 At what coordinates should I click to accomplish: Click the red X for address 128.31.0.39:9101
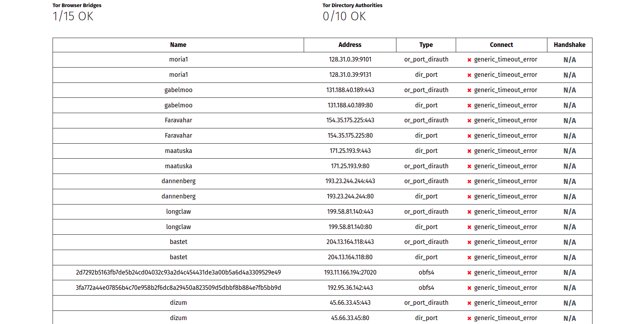tap(469, 60)
